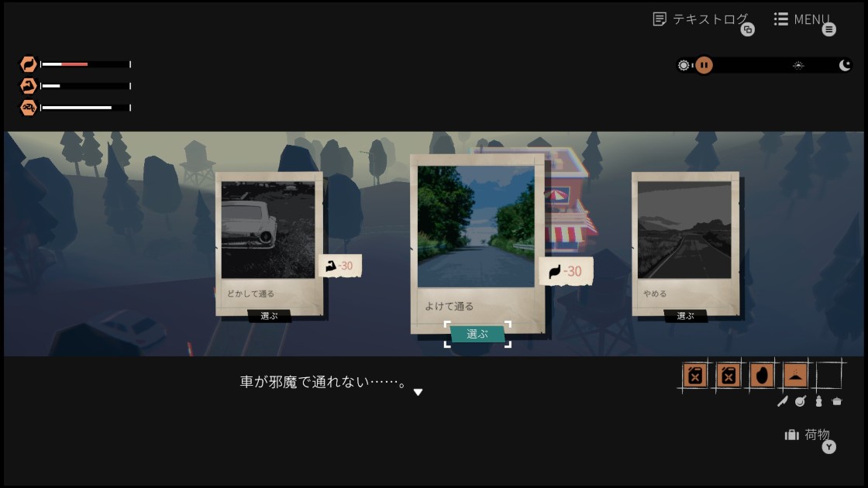This screenshot has width=868, height=488.
Task: Click the stamina bar with red segment
Action: coord(85,64)
